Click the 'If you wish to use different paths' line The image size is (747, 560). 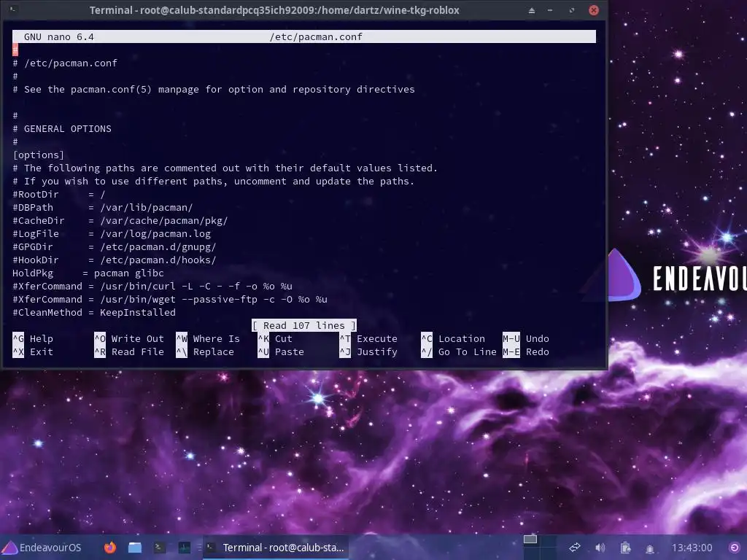tap(214, 182)
